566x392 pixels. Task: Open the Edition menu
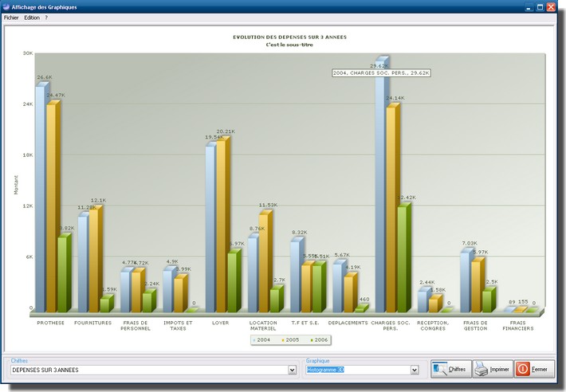point(31,17)
